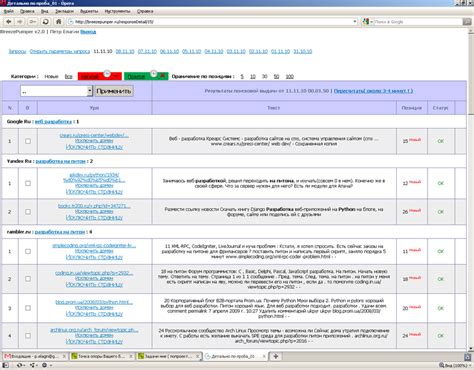Open the closed tabs trash icon

click(468, 357)
